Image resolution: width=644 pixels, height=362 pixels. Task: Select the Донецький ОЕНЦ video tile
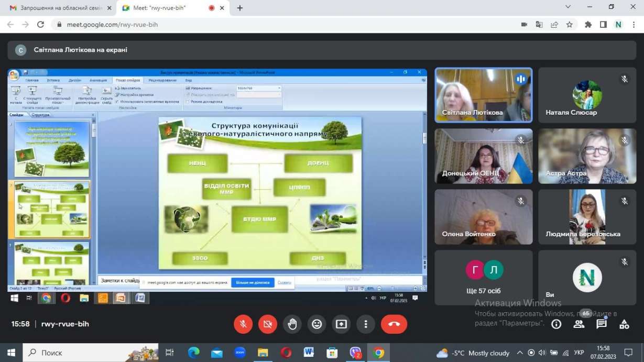tap(484, 156)
